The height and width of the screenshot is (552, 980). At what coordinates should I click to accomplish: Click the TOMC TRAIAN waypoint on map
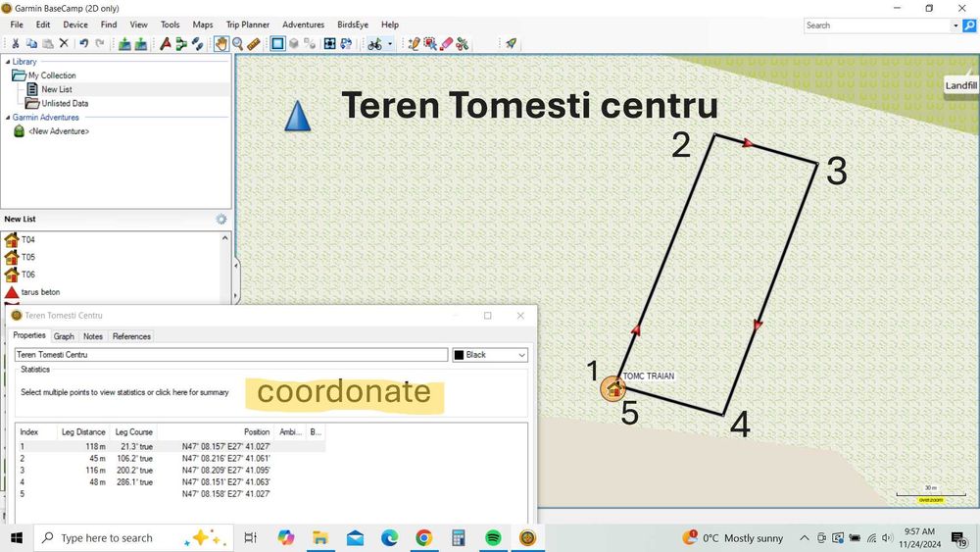coord(613,389)
